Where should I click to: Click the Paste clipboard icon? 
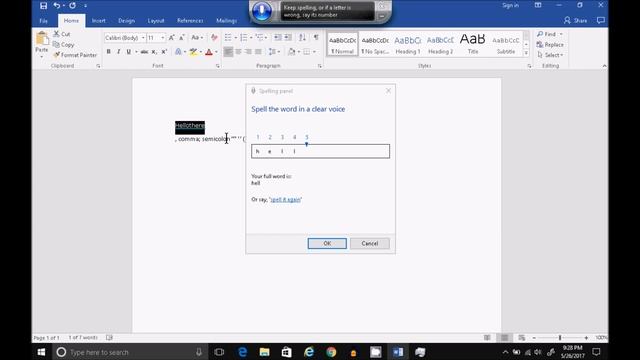click(42, 39)
